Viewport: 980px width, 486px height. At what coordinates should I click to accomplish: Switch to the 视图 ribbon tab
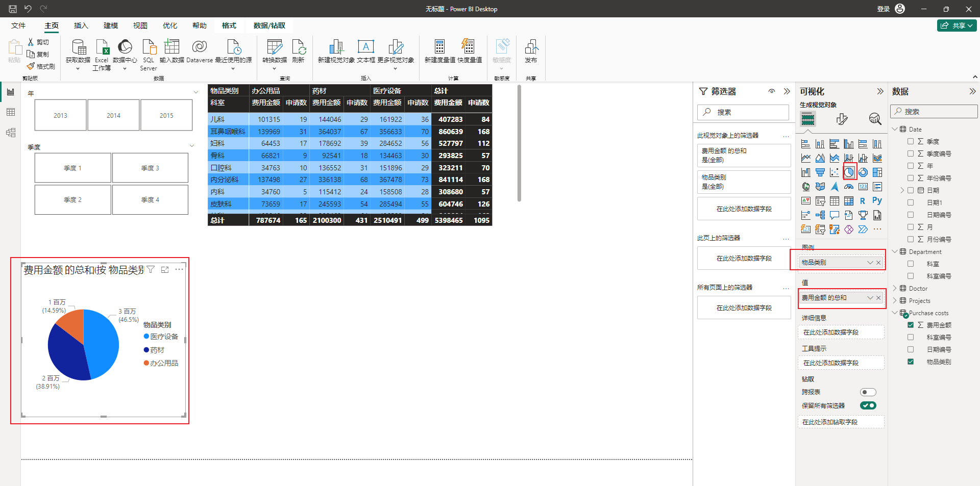point(140,25)
